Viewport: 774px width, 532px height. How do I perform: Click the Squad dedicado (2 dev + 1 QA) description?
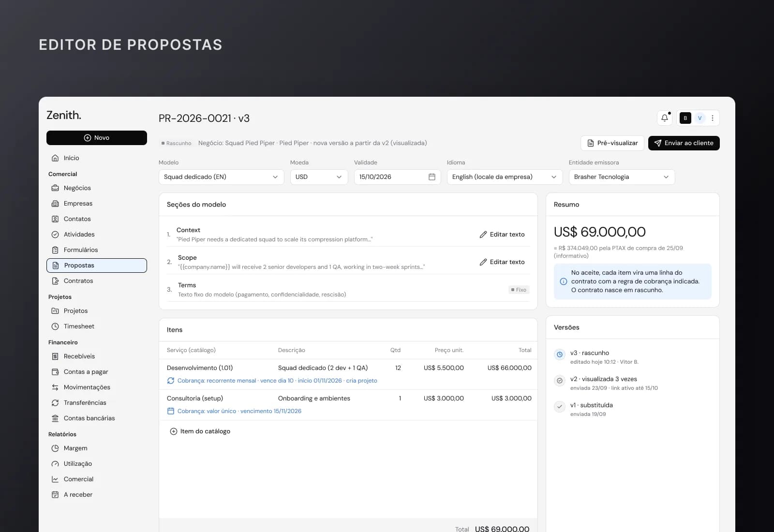[x=323, y=368]
